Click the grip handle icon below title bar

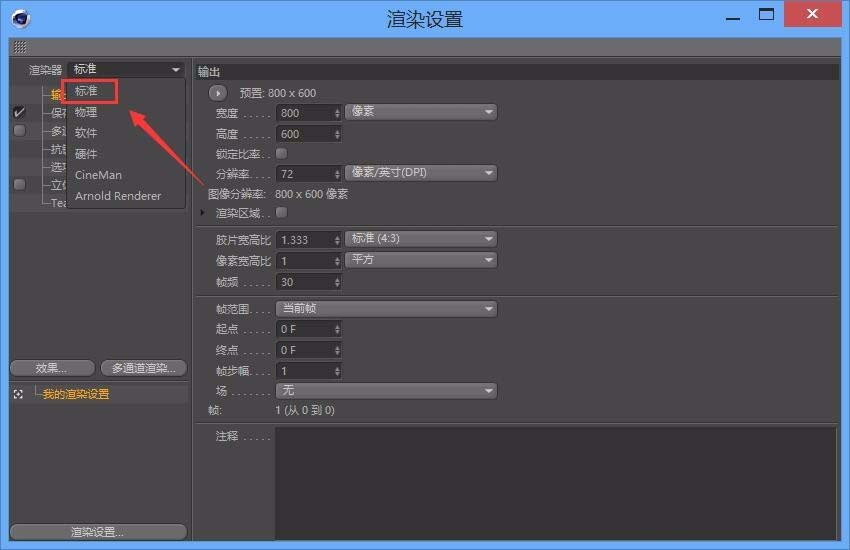(19, 47)
